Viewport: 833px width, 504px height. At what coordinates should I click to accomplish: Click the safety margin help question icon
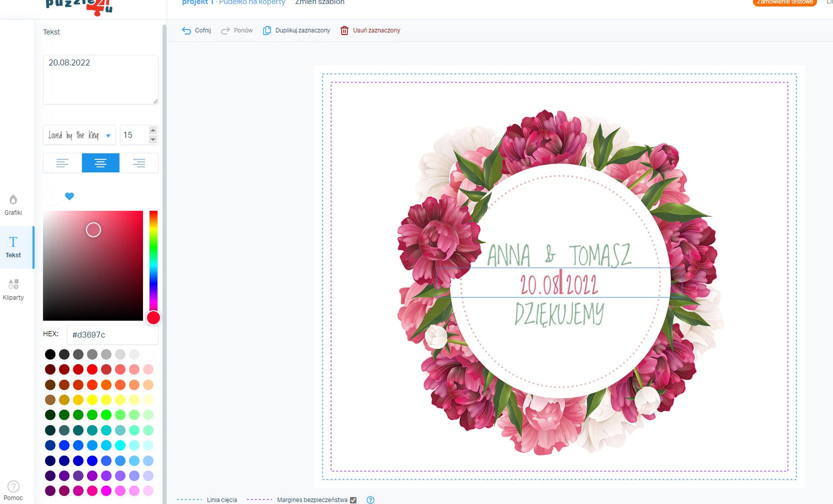tap(371, 500)
